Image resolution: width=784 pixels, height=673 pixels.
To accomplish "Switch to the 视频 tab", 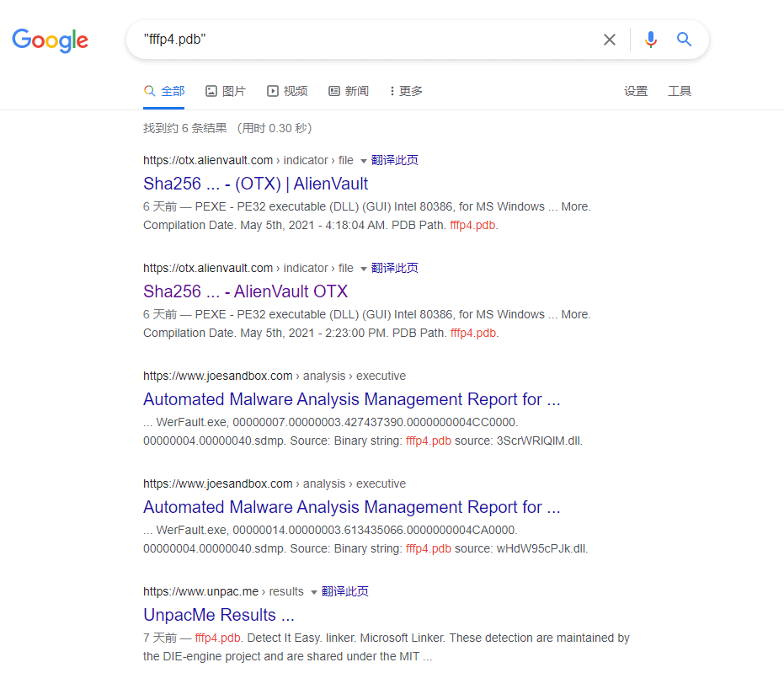I will click(x=287, y=91).
